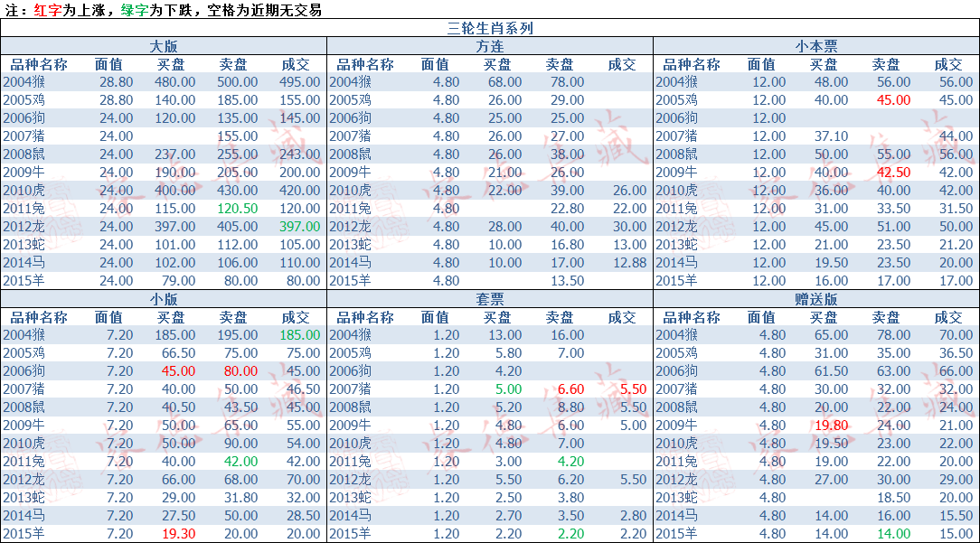Click 12.88 成交 in 方连 2014马 row
Viewport: 980px width, 543px height.
[629, 263]
